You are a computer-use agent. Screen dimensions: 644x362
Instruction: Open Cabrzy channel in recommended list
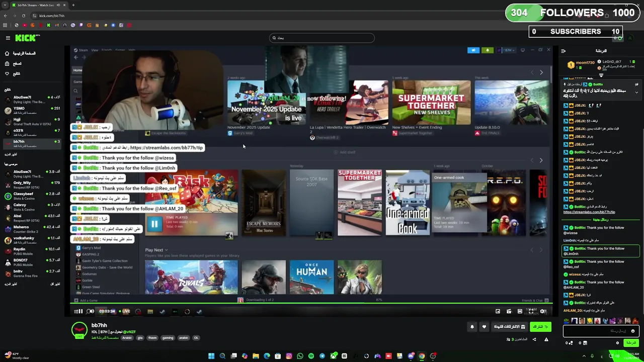[x=31, y=207]
